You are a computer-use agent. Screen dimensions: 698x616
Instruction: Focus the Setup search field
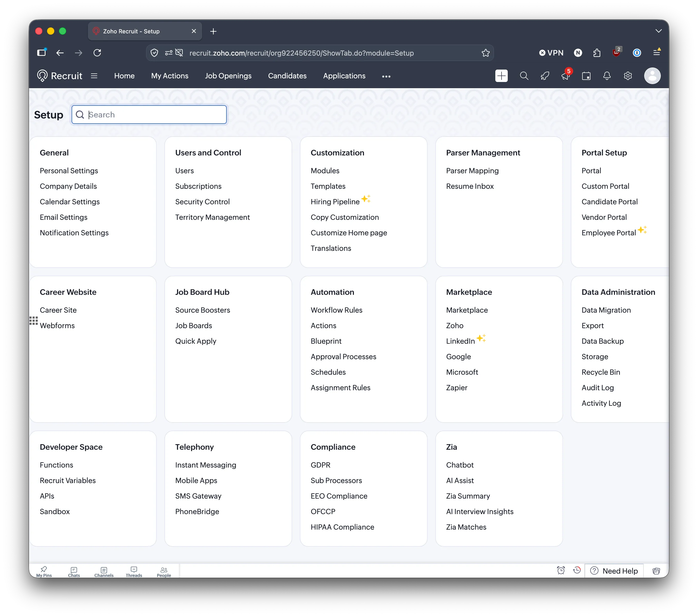(149, 115)
